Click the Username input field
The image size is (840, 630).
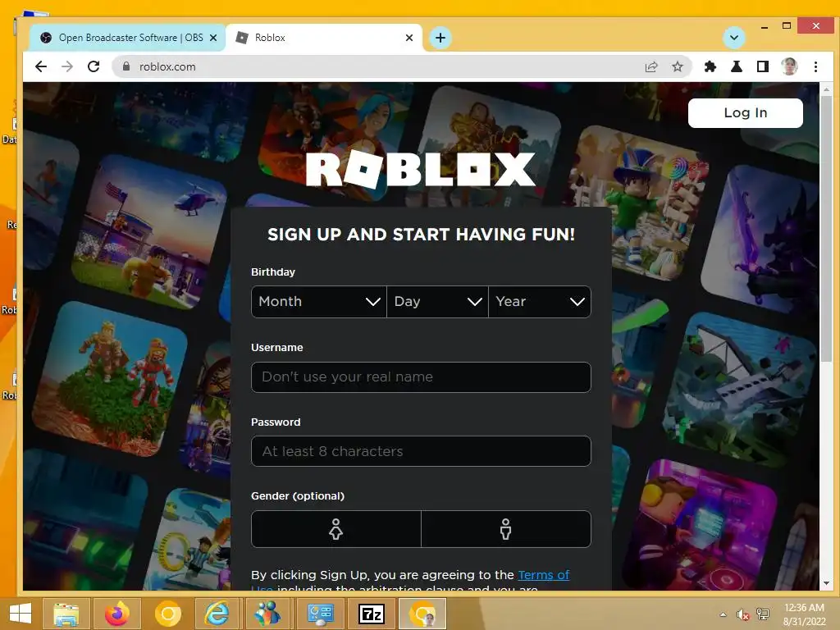point(421,377)
